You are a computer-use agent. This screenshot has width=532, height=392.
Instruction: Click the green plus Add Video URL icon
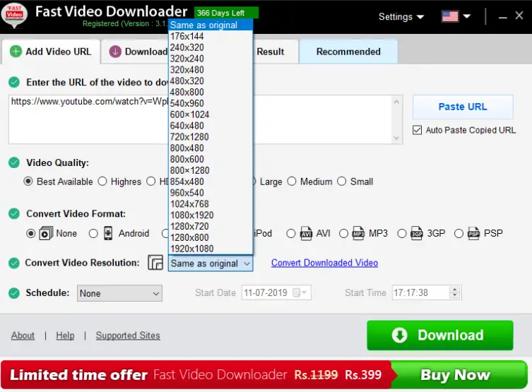click(16, 52)
